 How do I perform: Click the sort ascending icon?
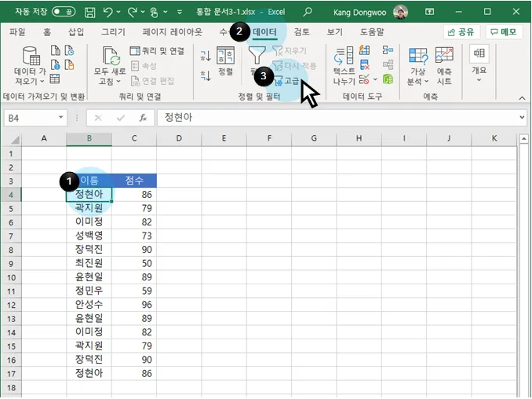click(206, 56)
